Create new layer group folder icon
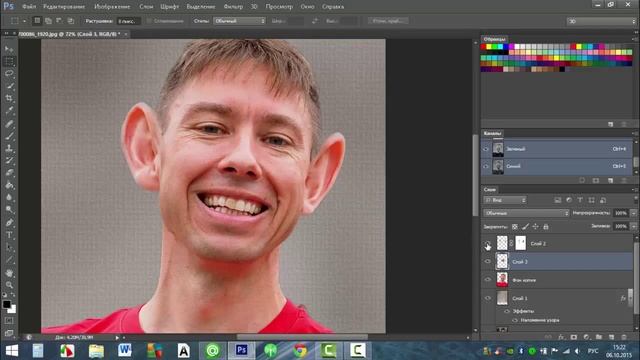640x360 pixels. tap(599, 337)
